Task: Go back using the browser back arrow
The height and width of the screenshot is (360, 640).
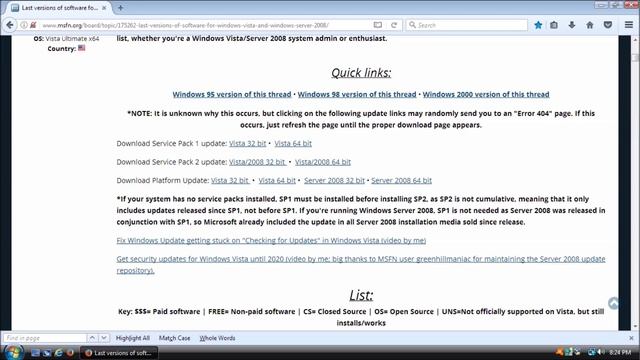Action: coord(10,25)
